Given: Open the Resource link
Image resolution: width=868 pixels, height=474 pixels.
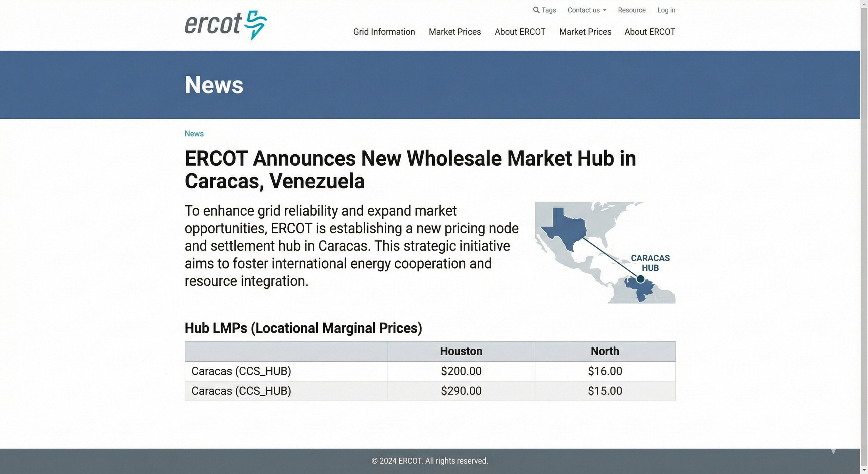Looking at the screenshot, I should (632, 10).
